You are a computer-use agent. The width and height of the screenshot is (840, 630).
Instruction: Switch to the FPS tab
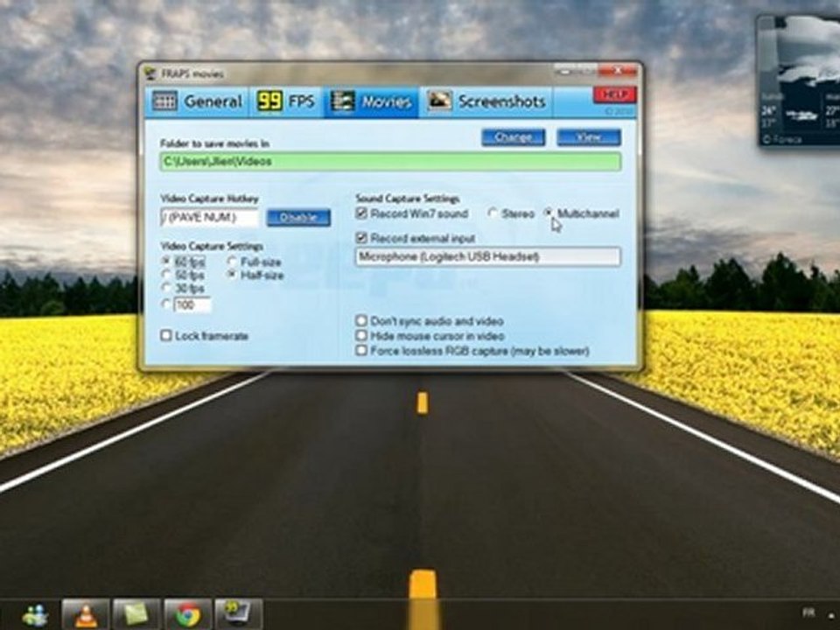pyautogui.click(x=287, y=101)
